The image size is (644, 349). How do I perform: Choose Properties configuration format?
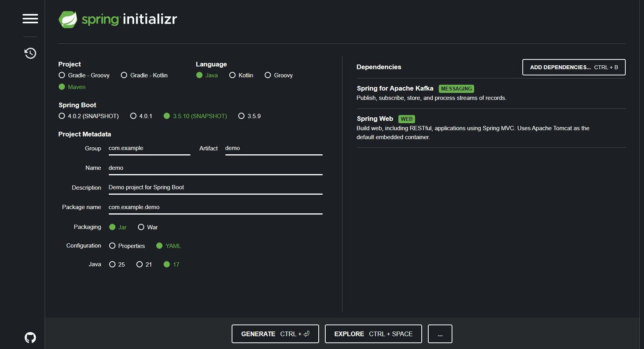click(127, 246)
